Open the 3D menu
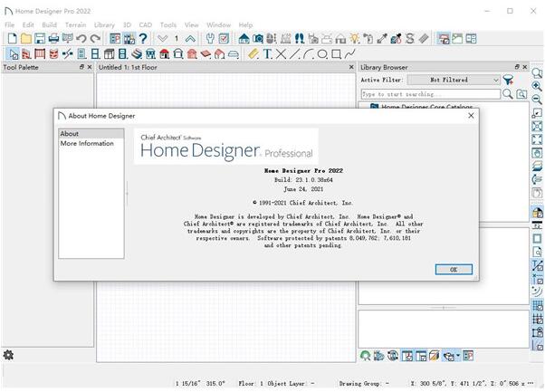The height and width of the screenshot is (392, 545). click(x=127, y=25)
